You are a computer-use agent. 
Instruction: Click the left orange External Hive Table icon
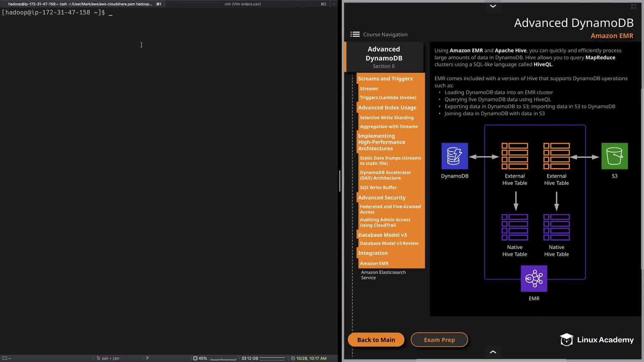click(x=515, y=156)
